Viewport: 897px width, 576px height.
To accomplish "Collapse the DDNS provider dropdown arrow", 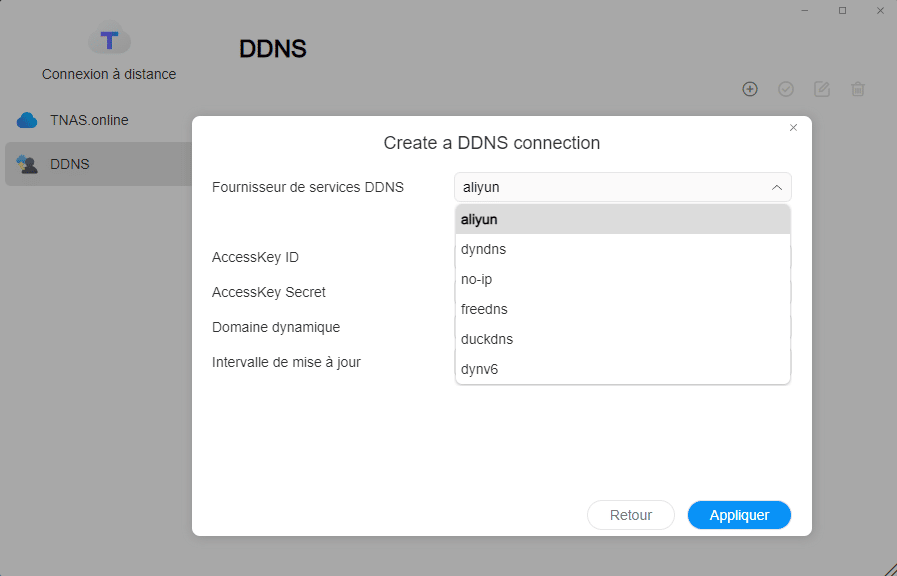I will (x=777, y=187).
